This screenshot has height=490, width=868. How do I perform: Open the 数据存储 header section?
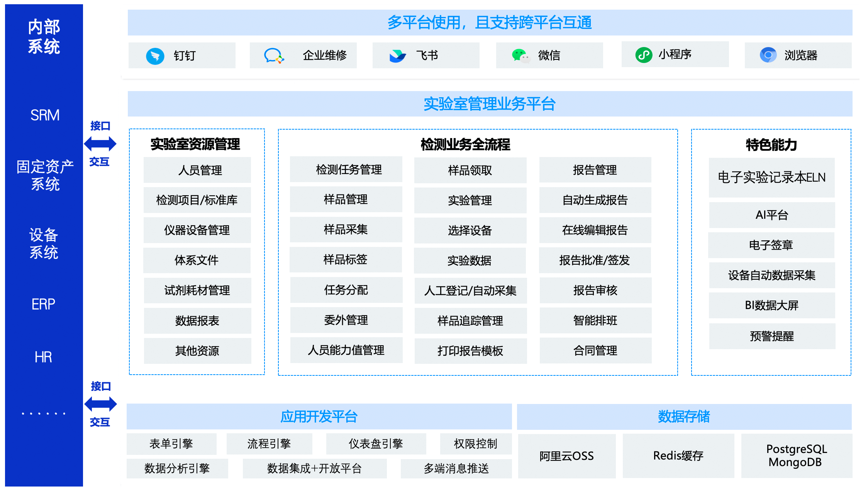[684, 416]
